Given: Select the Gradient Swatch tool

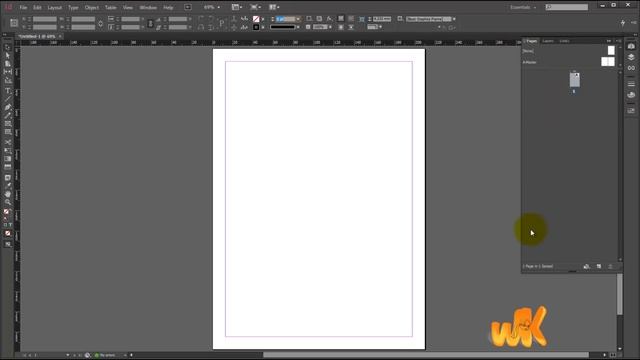Looking at the screenshot, I should 8,159.
